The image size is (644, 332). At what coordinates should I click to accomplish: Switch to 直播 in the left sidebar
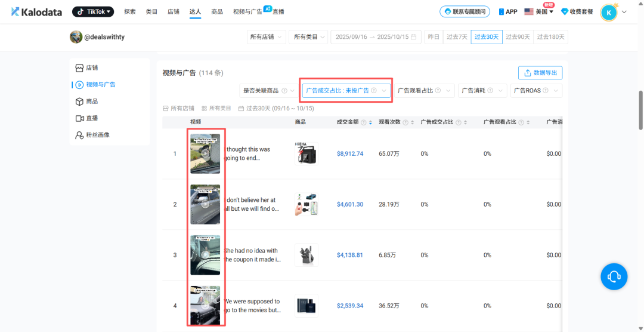pos(91,118)
